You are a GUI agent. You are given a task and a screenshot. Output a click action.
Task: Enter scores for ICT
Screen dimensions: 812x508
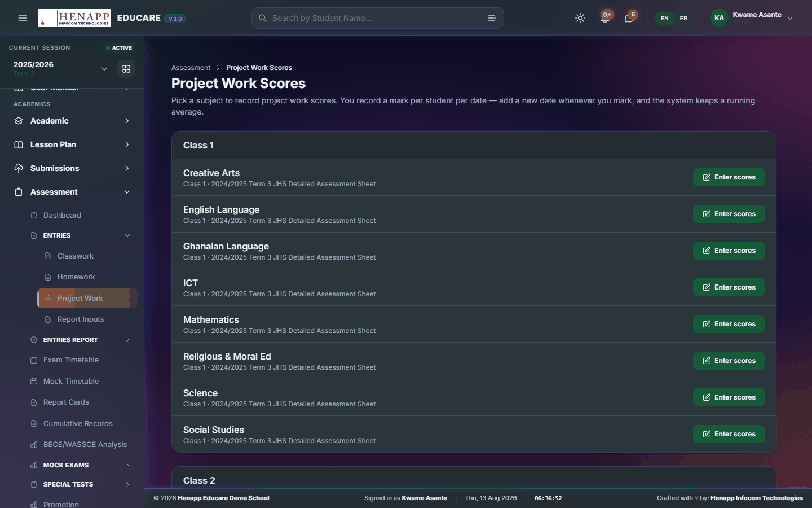(729, 287)
